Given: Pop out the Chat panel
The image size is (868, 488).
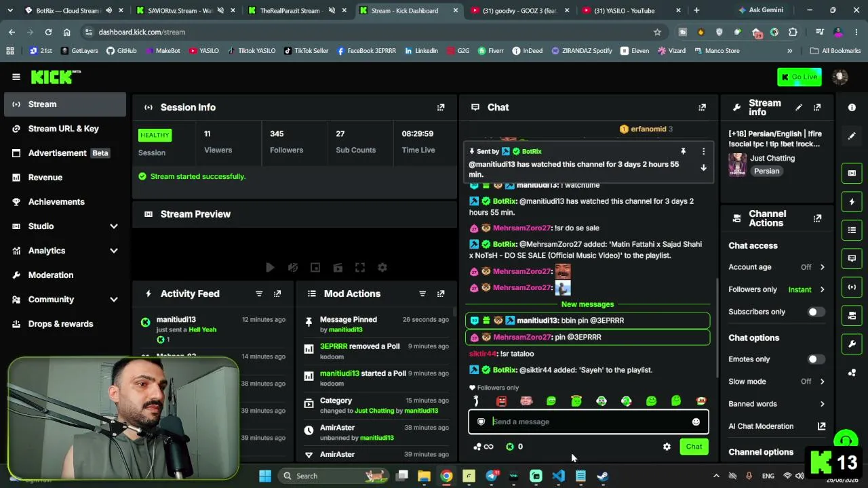Looking at the screenshot, I should pos(702,107).
